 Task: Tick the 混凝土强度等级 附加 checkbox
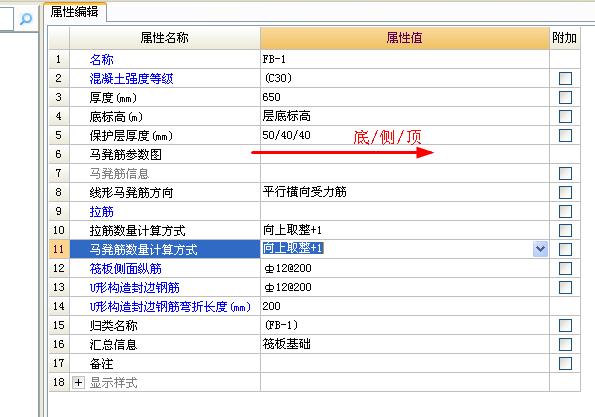(565, 78)
